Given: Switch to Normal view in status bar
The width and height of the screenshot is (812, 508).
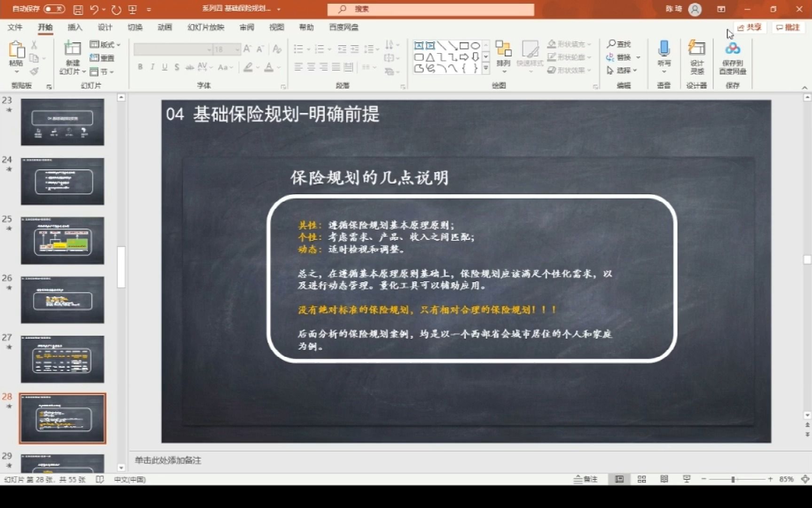Looking at the screenshot, I should [619, 479].
